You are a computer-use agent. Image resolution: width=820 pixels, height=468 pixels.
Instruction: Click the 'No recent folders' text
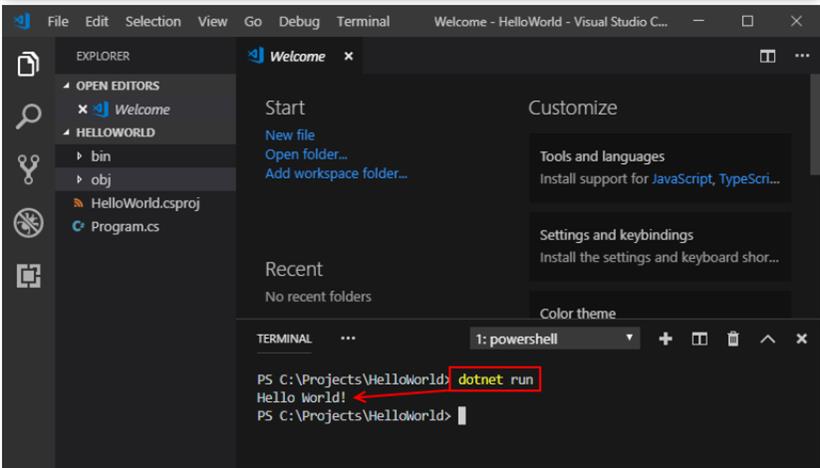click(x=318, y=296)
